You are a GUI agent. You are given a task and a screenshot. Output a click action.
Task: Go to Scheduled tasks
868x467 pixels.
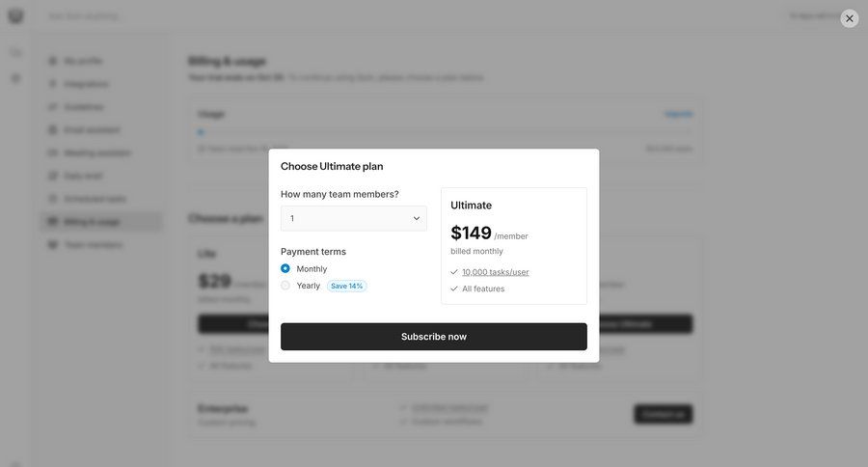click(x=95, y=199)
